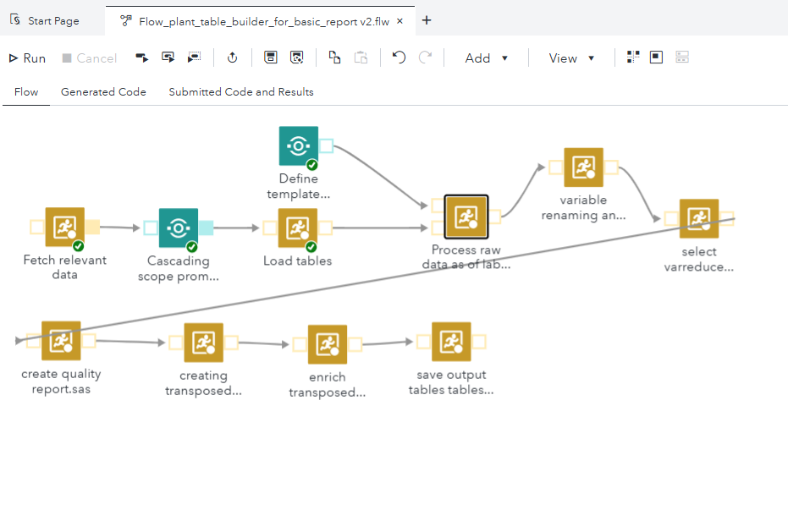Select the variable renaming node

[583, 166]
